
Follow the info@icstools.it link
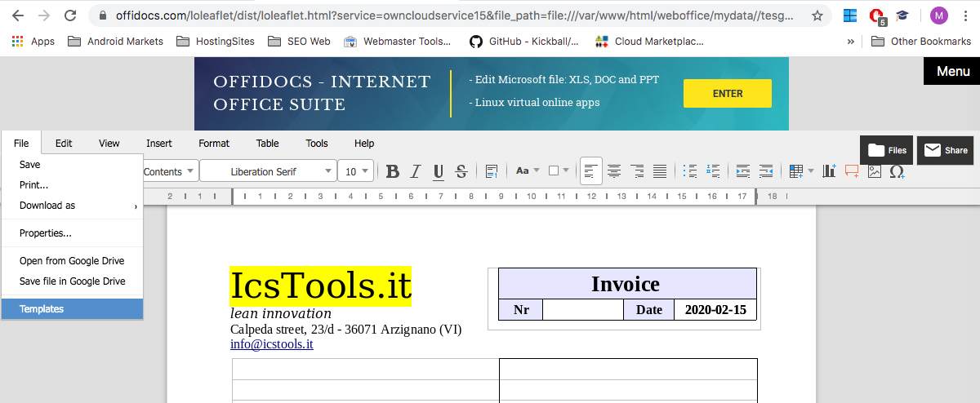point(272,344)
